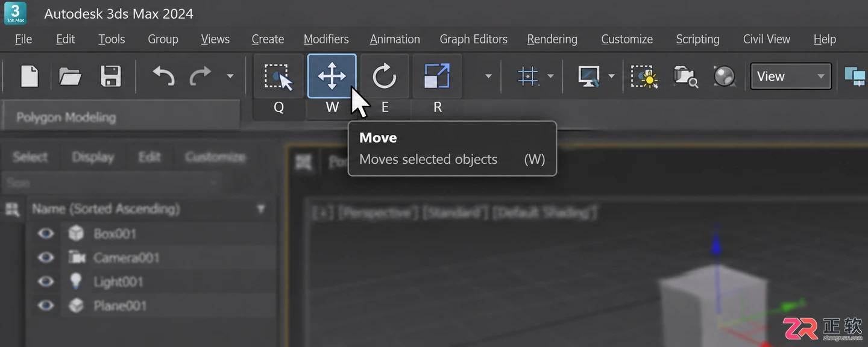Click the Scene Explorer search field
This screenshot has height=347, width=868.
point(112,183)
